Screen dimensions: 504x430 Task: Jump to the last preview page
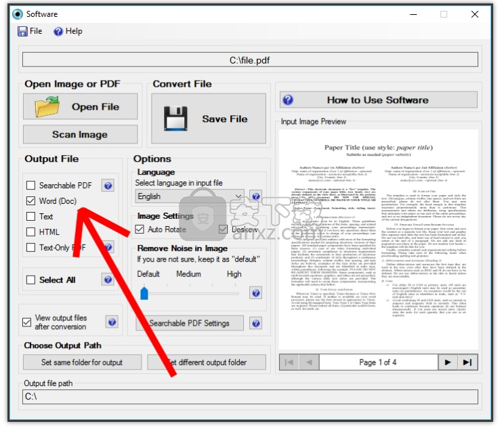tap(467, 362)
